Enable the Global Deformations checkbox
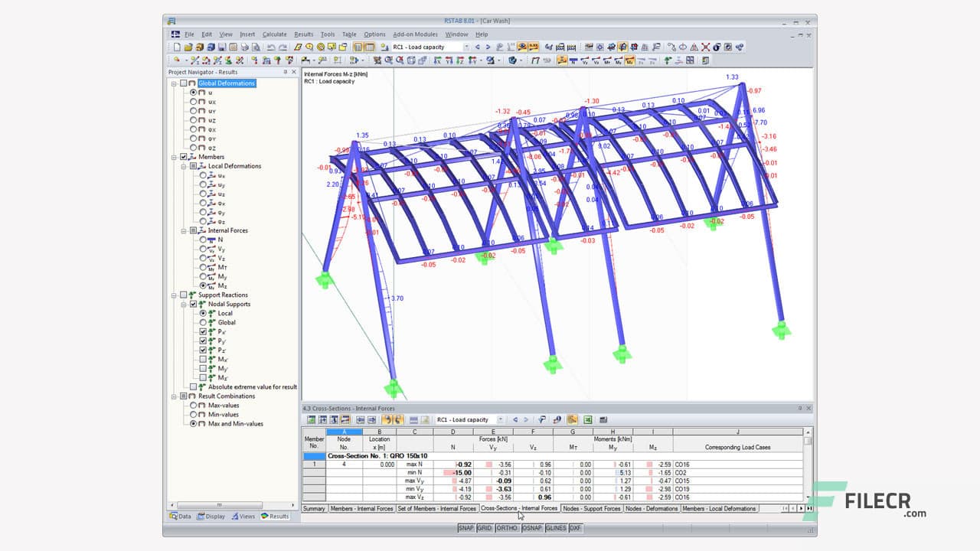The image size is (980, 551). [x=183, y=83]
